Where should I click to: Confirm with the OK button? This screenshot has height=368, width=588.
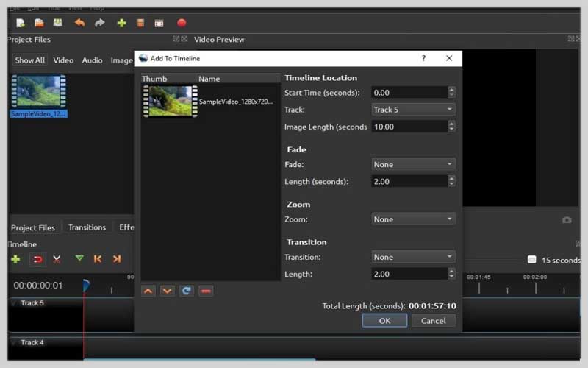point(384,321)
